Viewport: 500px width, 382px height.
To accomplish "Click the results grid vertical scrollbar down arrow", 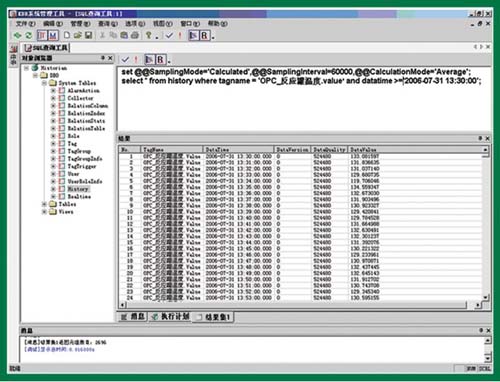I will [x=486, y=297].
